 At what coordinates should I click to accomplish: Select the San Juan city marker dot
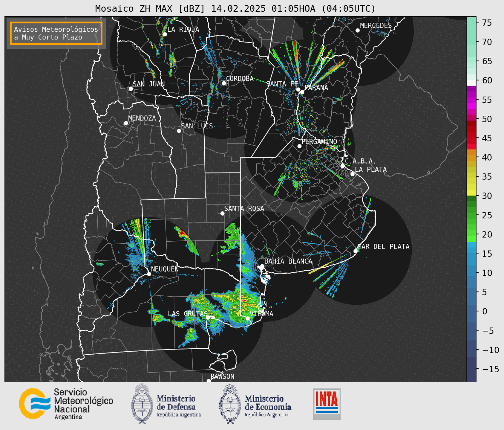click(131, 89)
